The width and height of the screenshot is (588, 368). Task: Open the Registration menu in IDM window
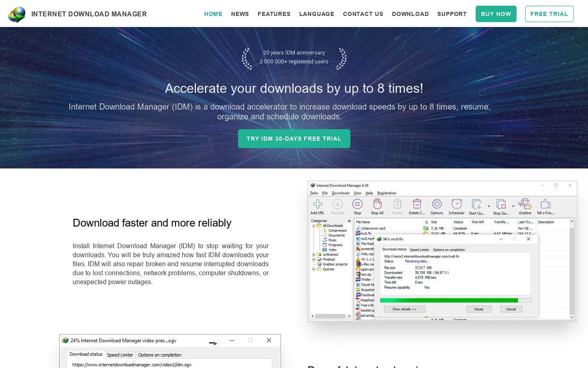tap(387, 193)
